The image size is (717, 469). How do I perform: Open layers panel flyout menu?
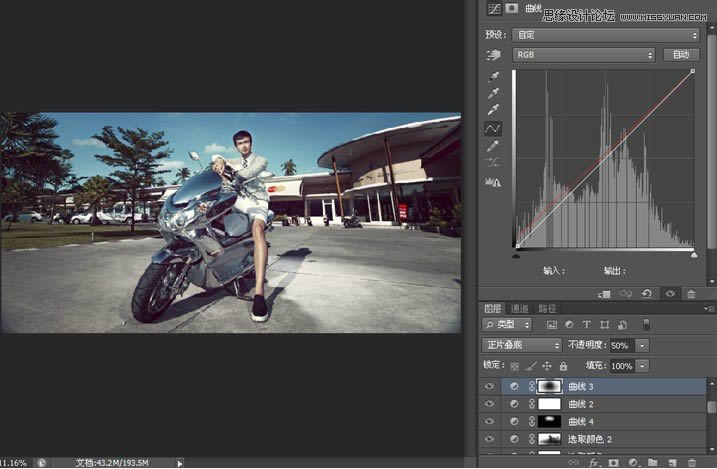coord(709,309)
